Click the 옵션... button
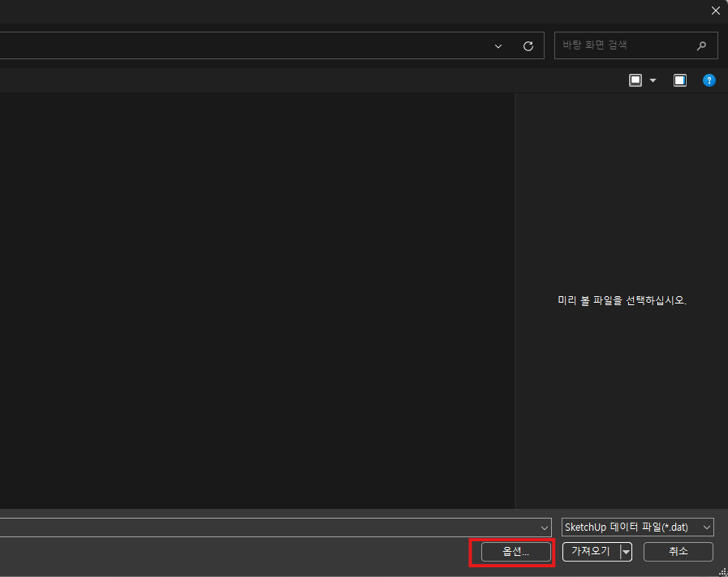 click(516, 552)
